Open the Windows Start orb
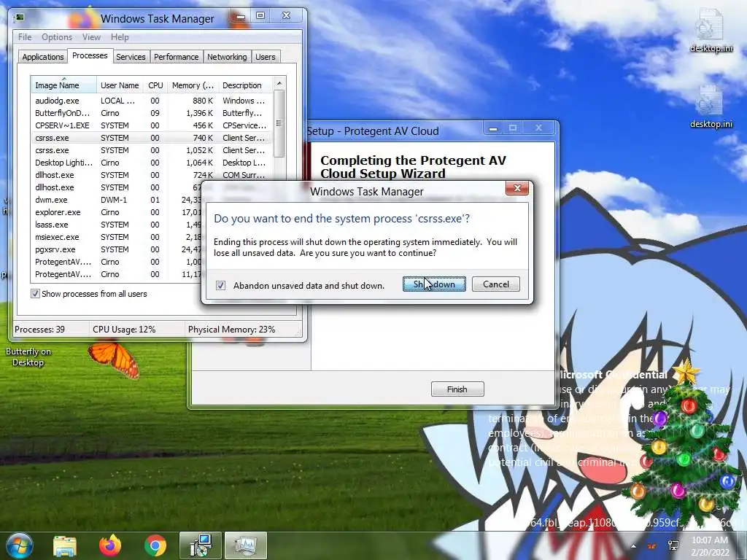Image resolution: width=747 pixels, height=560 pixels. click(20, 545)
